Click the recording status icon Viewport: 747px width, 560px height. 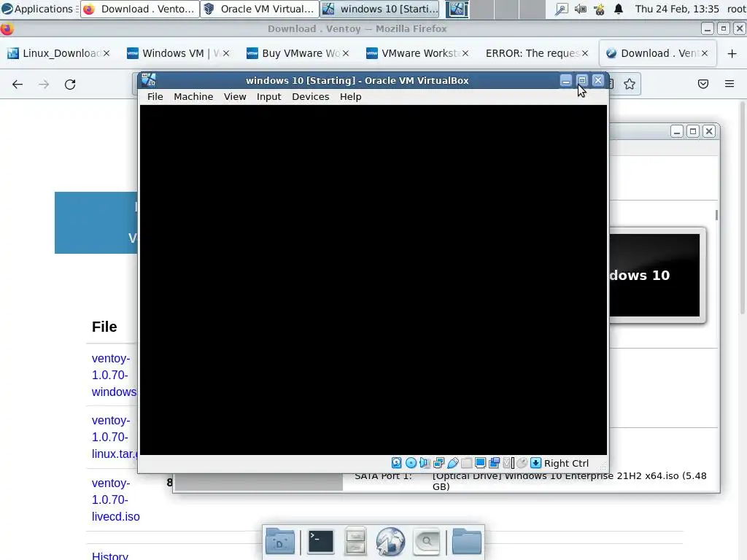494,463
